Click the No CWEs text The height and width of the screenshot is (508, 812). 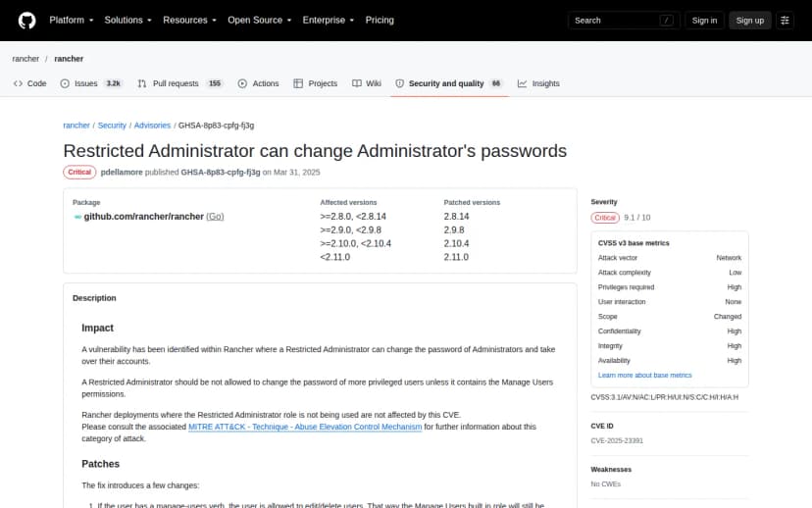point(605,484)
